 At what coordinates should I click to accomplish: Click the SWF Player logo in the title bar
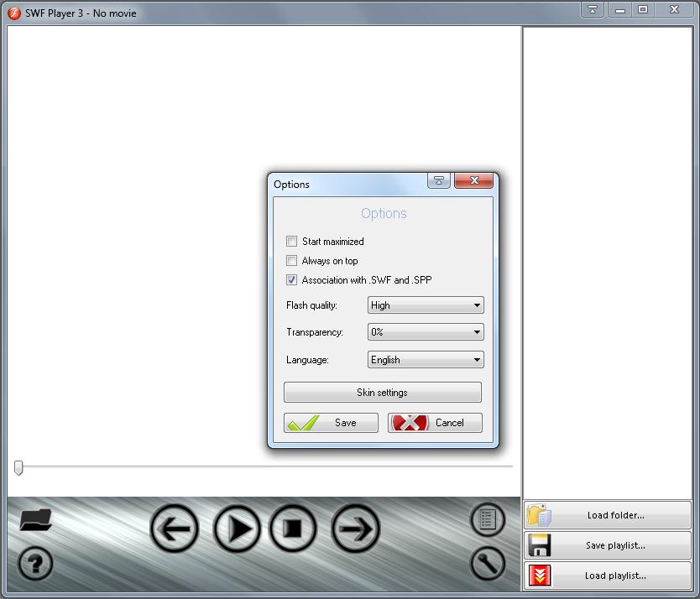click(x=13, y=13)
